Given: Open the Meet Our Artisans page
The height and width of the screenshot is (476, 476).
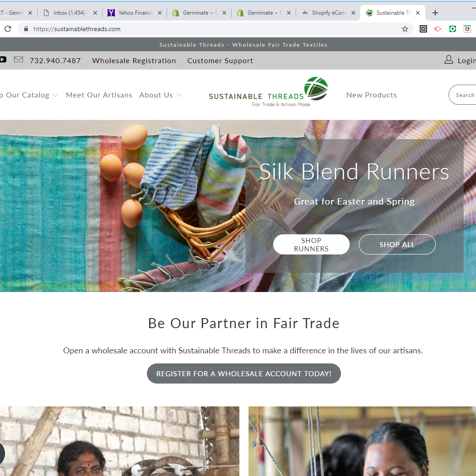Looking at the screenshot, I should click(x=99, y=95).
